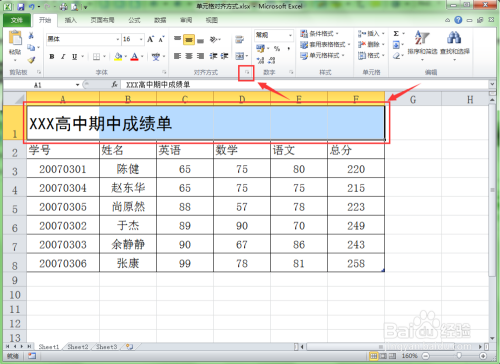Image resolution: width=500 pixels, height=364 pixels.
Task: Open Excel help question mark icon
Action: point(458,20)
